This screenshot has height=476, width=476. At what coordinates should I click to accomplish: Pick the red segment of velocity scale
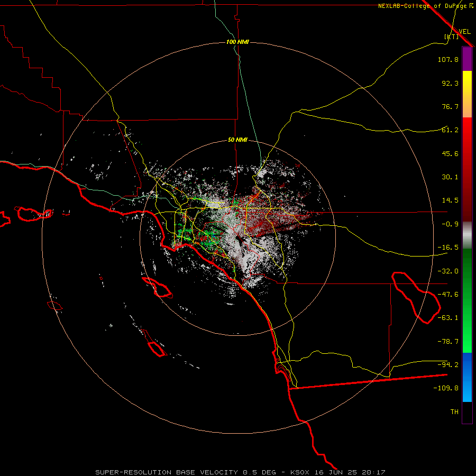pos(467,169)
